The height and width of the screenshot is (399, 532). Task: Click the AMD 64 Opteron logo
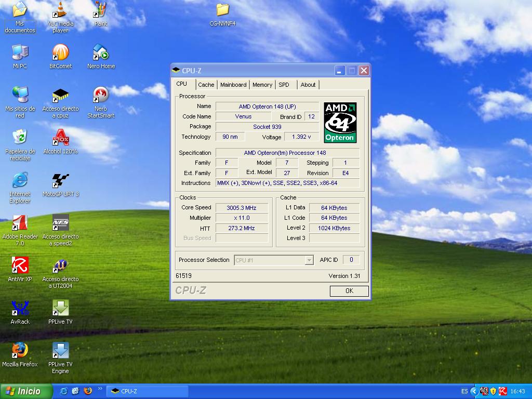pyautogui.click(x=340, y=123)
